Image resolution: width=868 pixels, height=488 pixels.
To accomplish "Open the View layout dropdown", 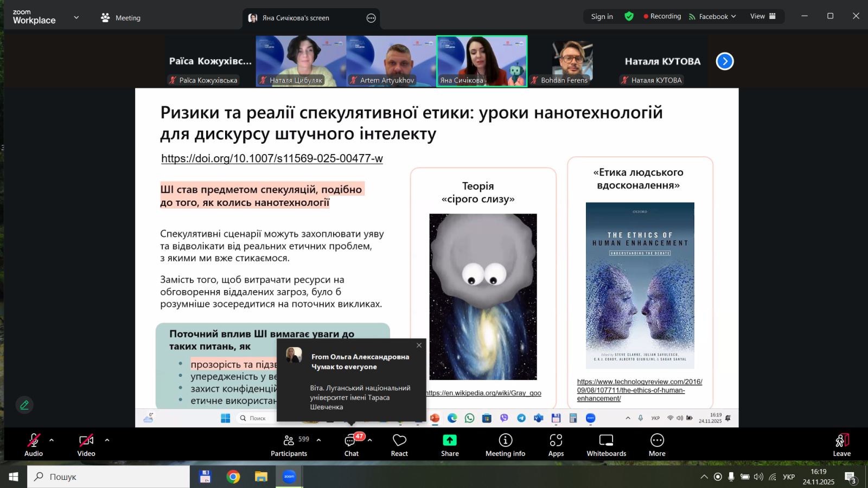I will [763, 16].
